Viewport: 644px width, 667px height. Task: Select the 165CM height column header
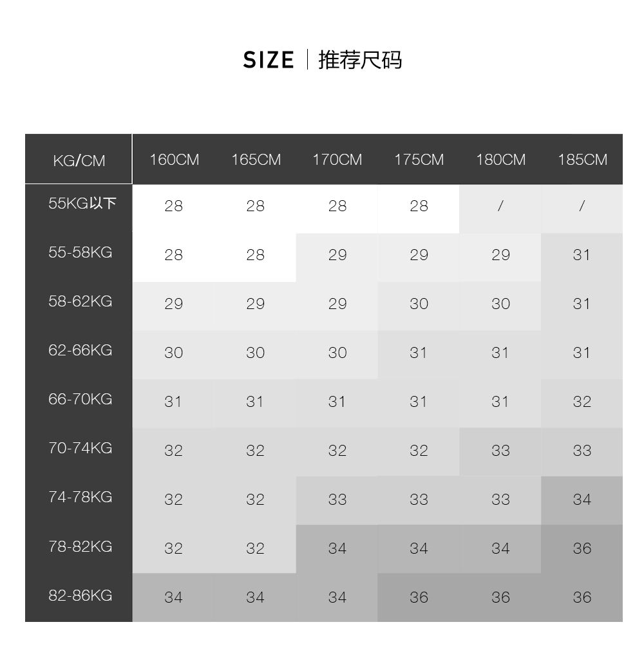256,160
